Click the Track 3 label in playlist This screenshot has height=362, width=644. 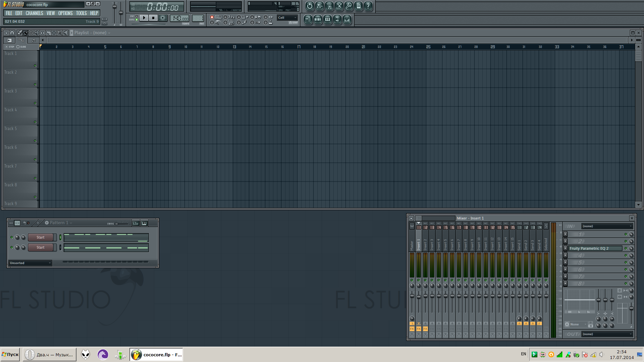pyautogui.click(x=10, y=91)
